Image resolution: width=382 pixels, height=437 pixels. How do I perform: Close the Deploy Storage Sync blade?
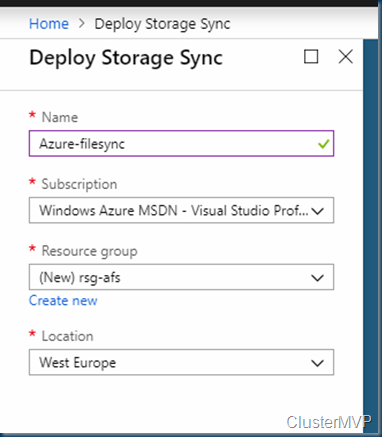[x=346, y=56]
